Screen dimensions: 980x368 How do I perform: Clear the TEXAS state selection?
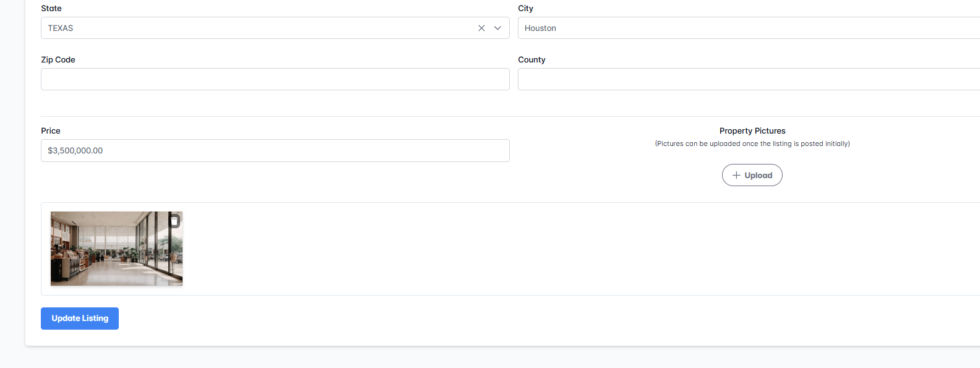pos(481,28)
